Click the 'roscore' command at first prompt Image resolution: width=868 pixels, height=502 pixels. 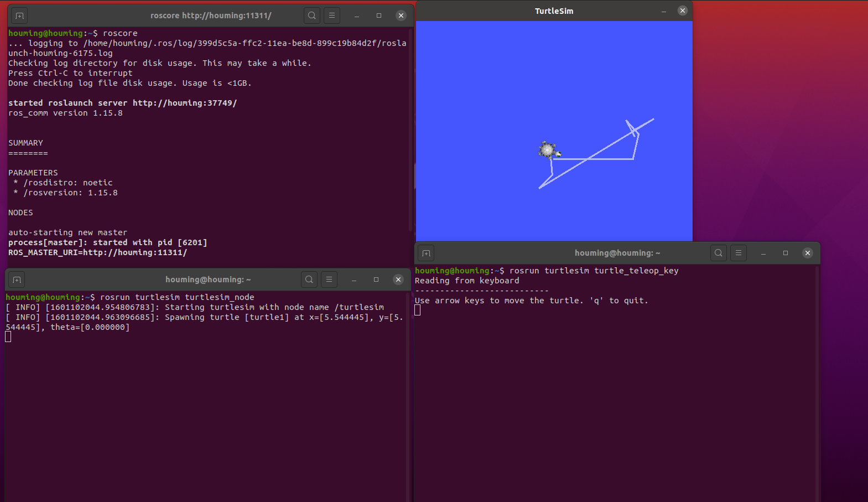(x=120, y=33)
